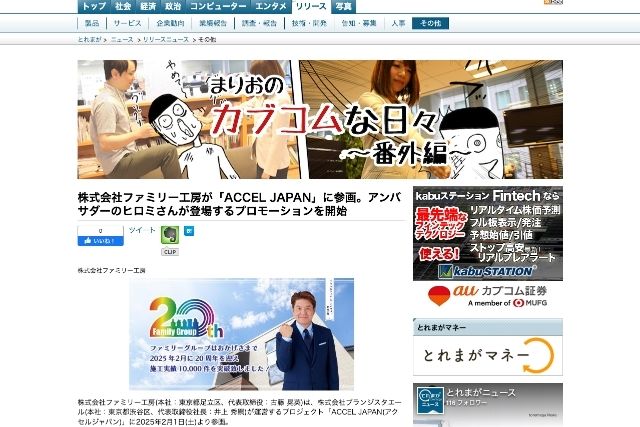Select the 企業動向 sub-category
The height and width of the screenshot is (427, 640).
[171, 22]
